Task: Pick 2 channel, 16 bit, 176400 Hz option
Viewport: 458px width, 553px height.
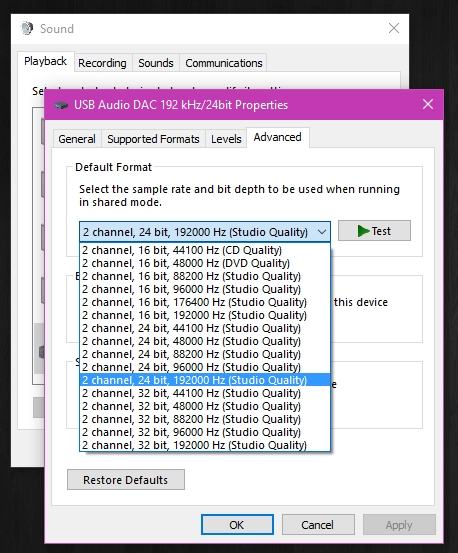Action: click(x=205, y=302)
